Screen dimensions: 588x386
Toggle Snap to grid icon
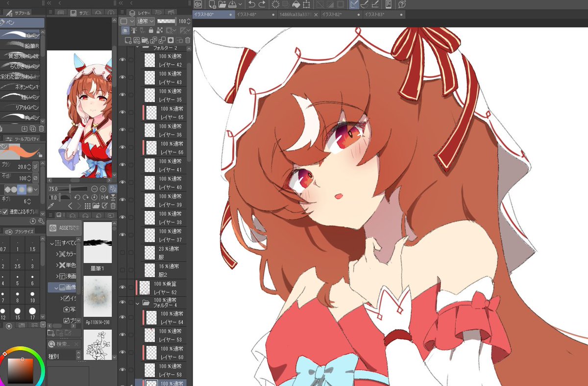click(375, 4)
